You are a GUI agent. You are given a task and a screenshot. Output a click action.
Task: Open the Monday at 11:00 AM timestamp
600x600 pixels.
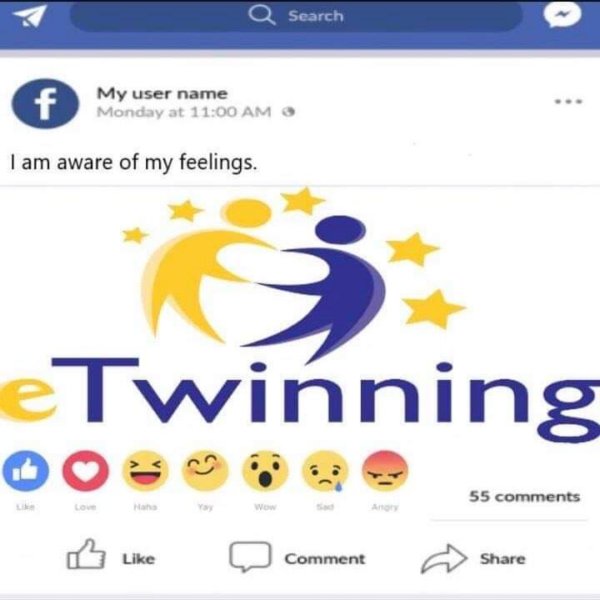(x=184, y=112)
